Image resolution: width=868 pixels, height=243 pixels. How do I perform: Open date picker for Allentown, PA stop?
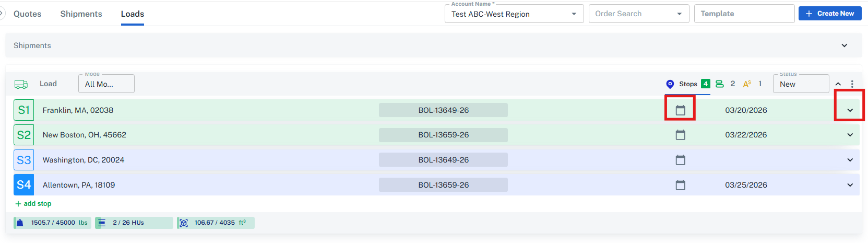[680, 185]
